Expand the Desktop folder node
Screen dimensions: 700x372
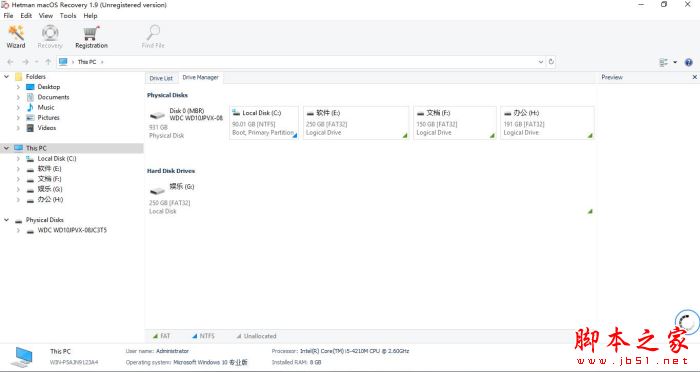18,87
